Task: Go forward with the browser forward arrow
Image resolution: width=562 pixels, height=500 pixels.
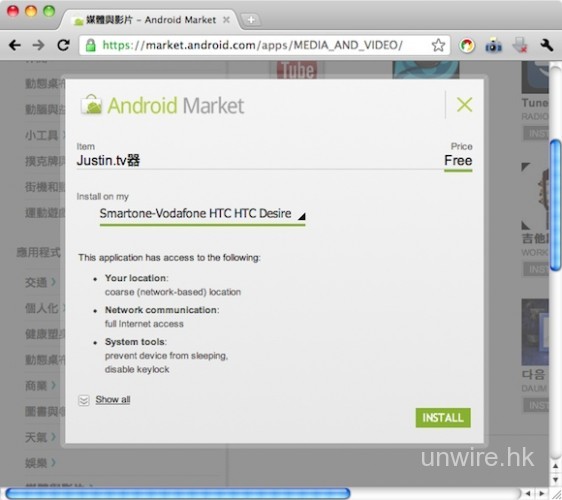Action: (38, 45)
